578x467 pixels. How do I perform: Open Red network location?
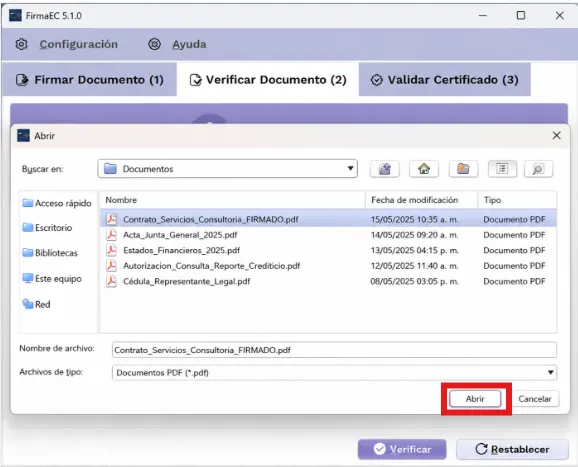(36, 304)
